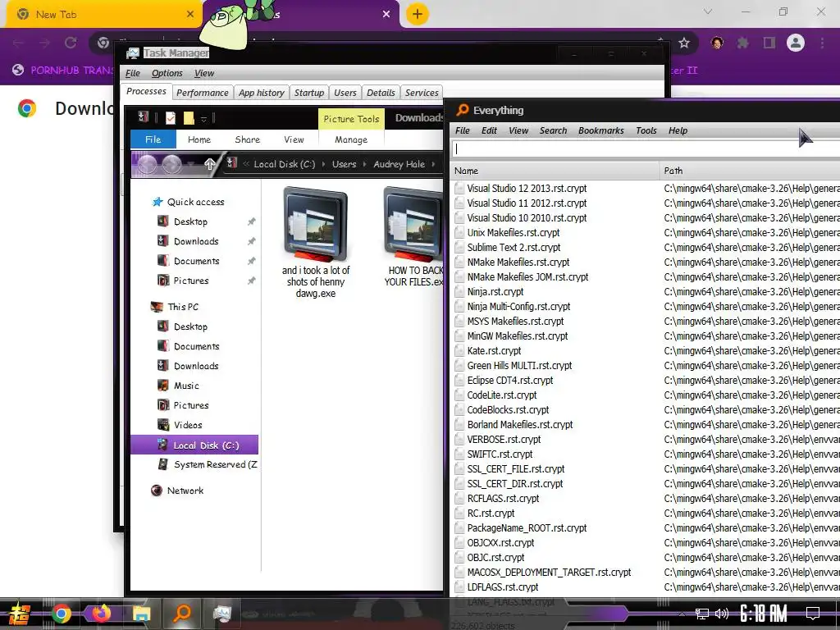This screenshot has height=630, width=840.
Task: Expand chevron after Local Disk (C:) in address bar
Action: pos(323,164)
